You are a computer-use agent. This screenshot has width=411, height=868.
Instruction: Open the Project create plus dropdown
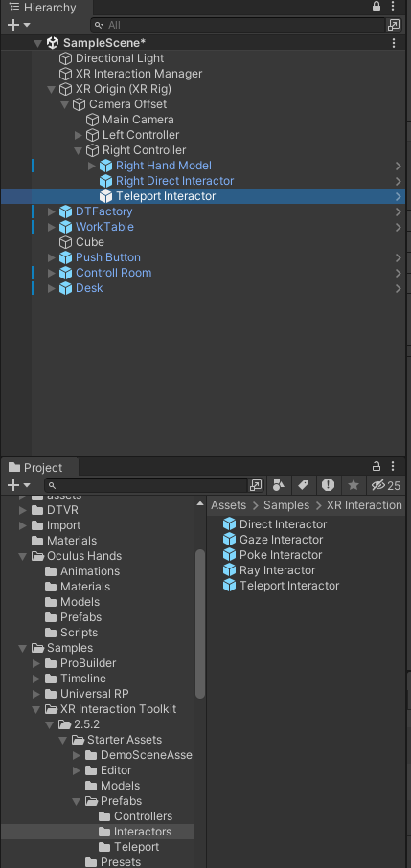pos(18,485)
